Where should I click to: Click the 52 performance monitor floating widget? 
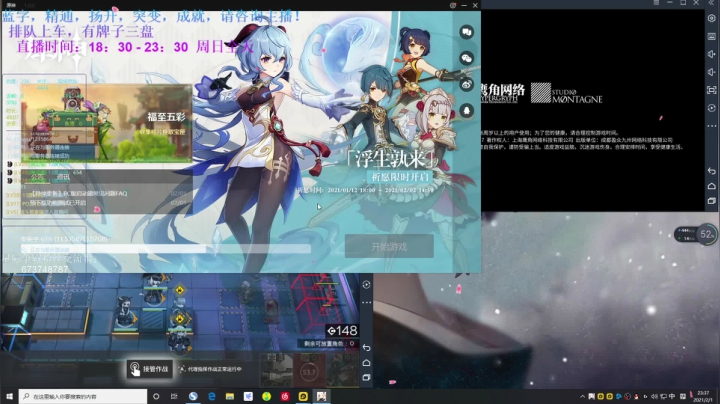[697, 234]
